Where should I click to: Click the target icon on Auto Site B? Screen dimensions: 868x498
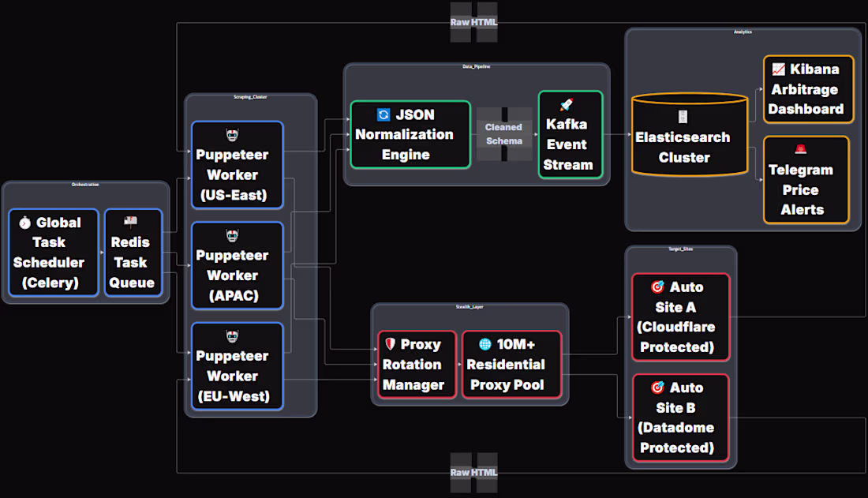click(657, 388)
